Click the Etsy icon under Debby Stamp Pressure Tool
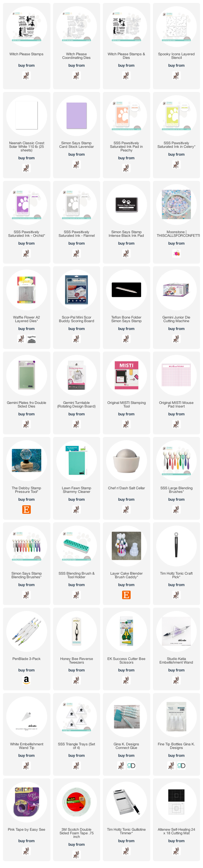The width and height of the screenshot is (203, 868). (26, 510)
